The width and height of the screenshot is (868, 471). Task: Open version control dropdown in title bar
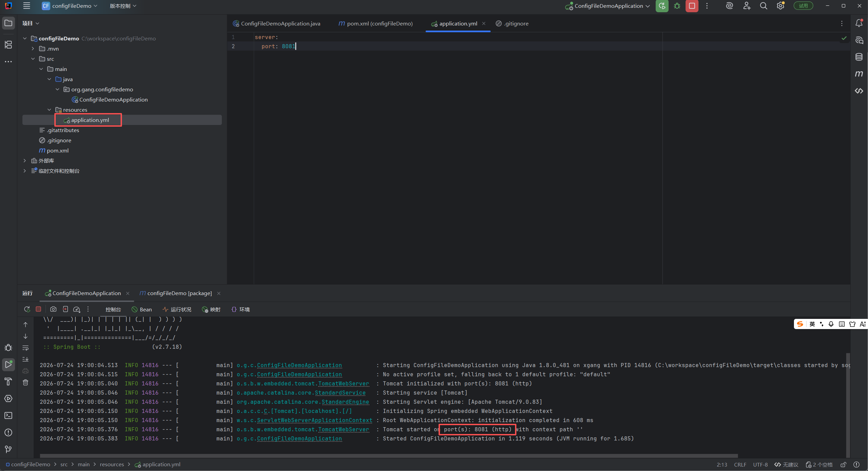click(x=123, y=6)
